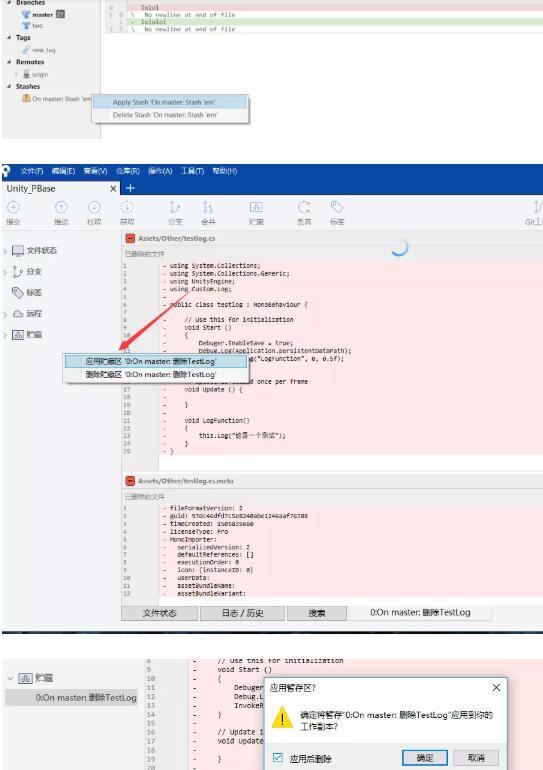Select stash '0:On master: 删除TestLog' in sidebar
The width and height of the screenshot is (543, 770).
click(72, 697)
